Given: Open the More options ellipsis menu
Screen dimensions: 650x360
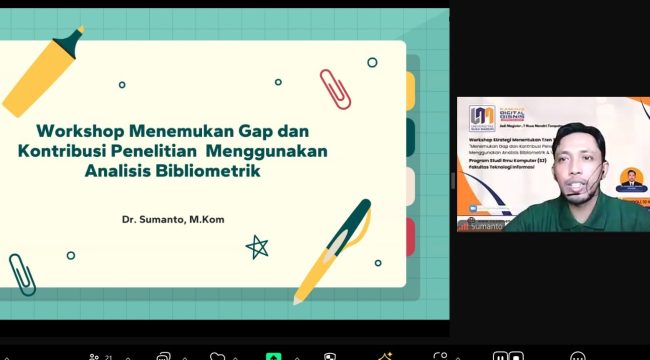Looking at the screenshot, I should 578,356.
